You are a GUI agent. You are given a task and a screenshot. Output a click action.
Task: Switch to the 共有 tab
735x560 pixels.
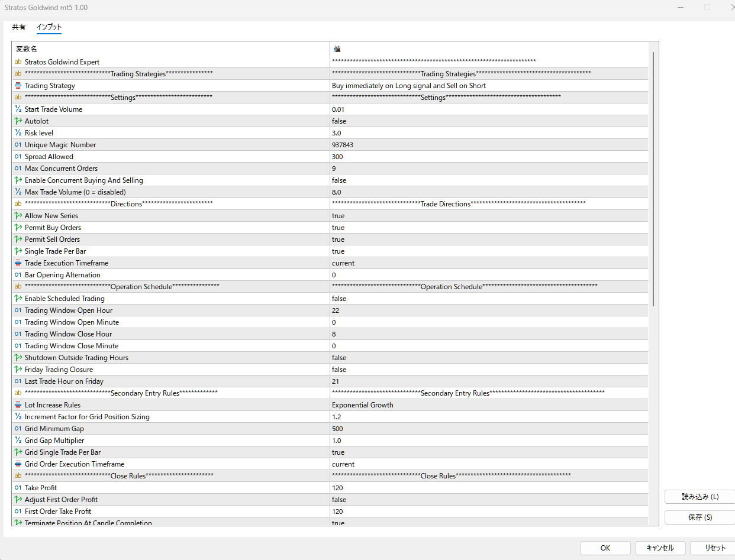[19, 27]
